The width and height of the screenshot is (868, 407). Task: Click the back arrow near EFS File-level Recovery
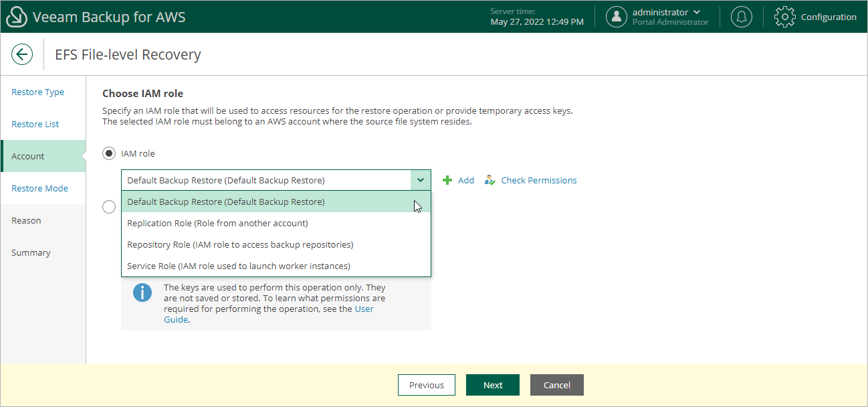coord(22,54)
